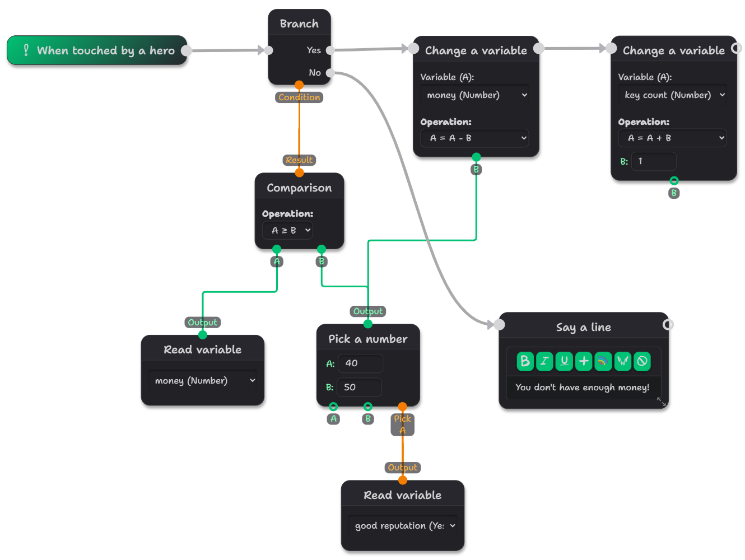Image resolution: width=745 pixels, height=560 pixels.
Task: Click the resize arrows on Say a line
Action: click(662, 402)
